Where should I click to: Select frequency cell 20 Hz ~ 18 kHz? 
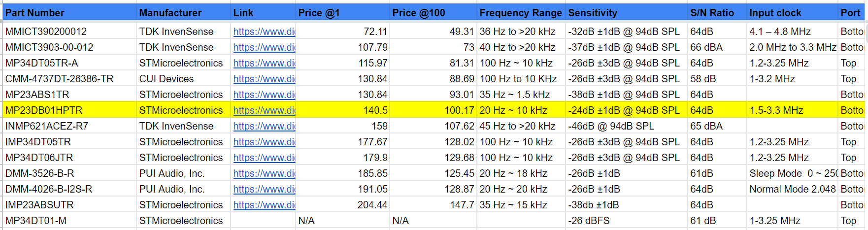tap(521, 173)
